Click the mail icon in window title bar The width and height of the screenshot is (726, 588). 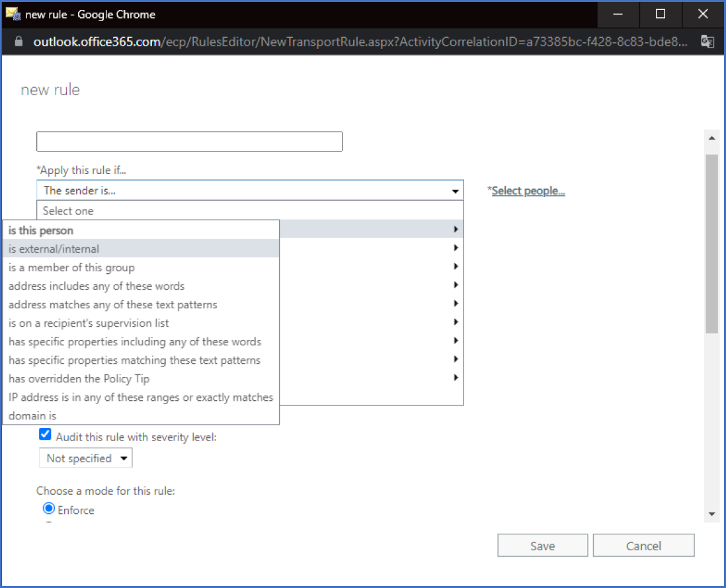click(13, 14)
